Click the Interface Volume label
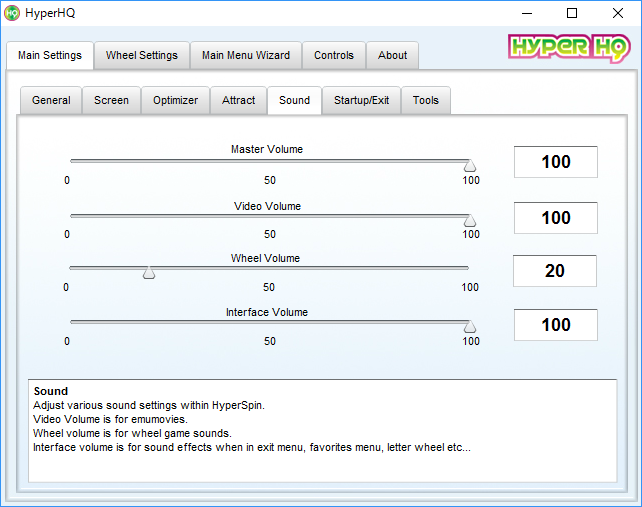The height and width of the screenshot is (507, 642). [x=267, y=312]
